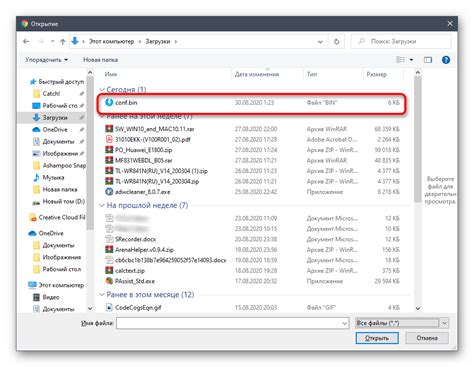Image resolution: width=474 pixels, height=367 pixels.
Task: Open the file name history dropdown
Action: click(345, 323)
